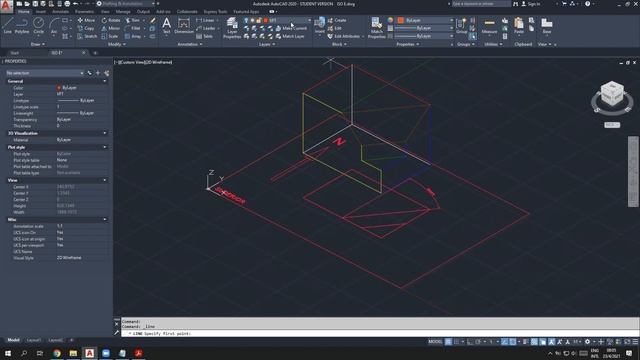This screenshot has height=360, width=640.
Task: Activate the Copy command
Action: pos(86,28)
